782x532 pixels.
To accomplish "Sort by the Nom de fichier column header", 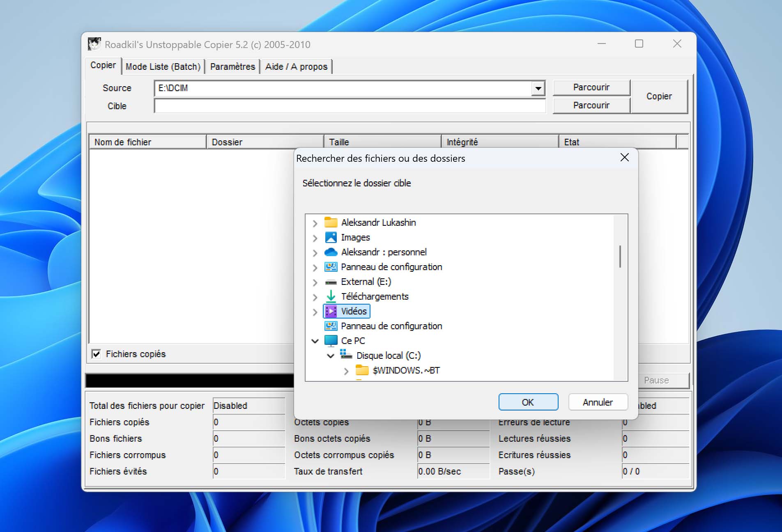I will [147, 142].
